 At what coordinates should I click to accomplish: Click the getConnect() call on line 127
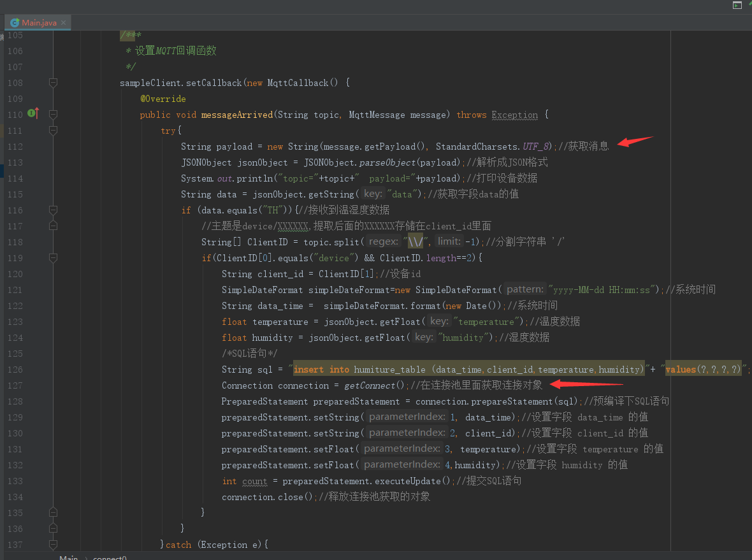375,385
